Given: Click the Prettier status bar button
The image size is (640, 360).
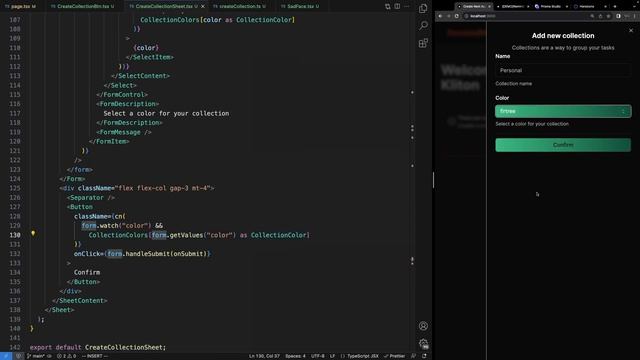Looking at the screenshot, I should pos(394,356).
